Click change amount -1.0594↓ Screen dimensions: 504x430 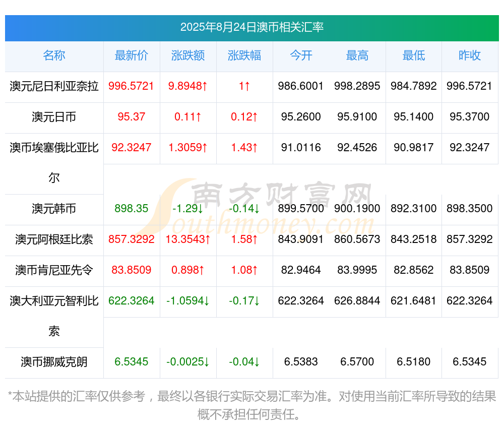[x=187, y=301]
